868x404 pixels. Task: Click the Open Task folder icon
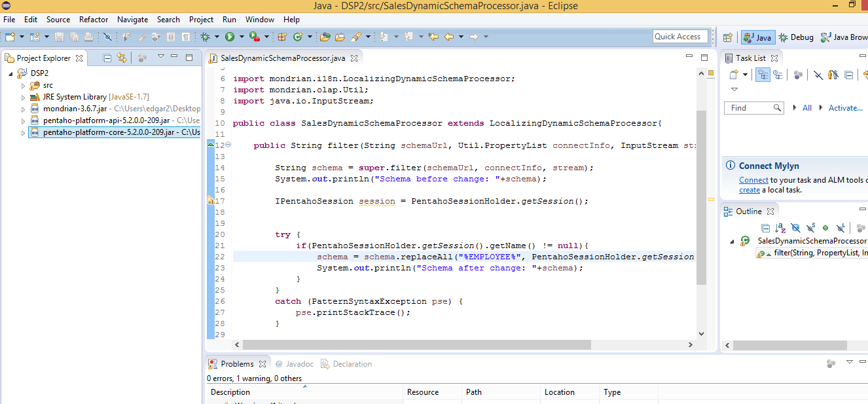pyautogui.click(x=340, y=37)
